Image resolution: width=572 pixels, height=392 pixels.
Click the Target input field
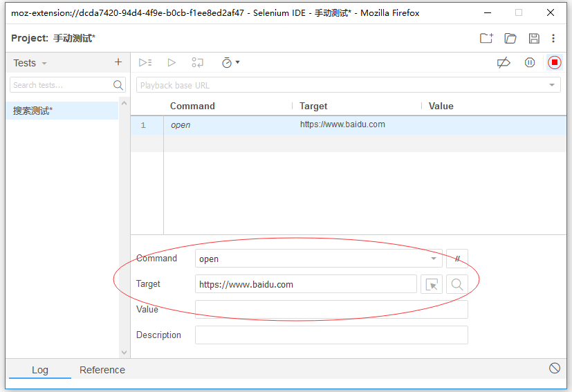[x=306, y=284]
